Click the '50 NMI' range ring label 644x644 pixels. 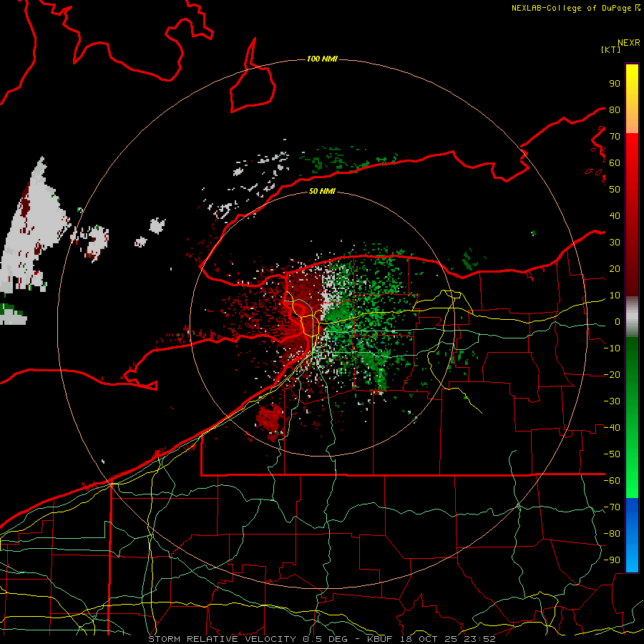click(322, 191)
